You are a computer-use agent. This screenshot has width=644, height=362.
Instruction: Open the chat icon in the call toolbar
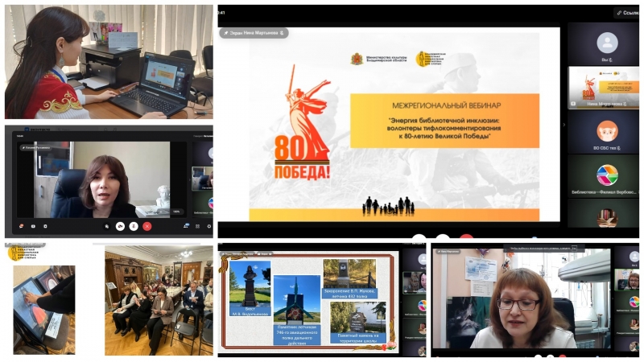(20, 226)
